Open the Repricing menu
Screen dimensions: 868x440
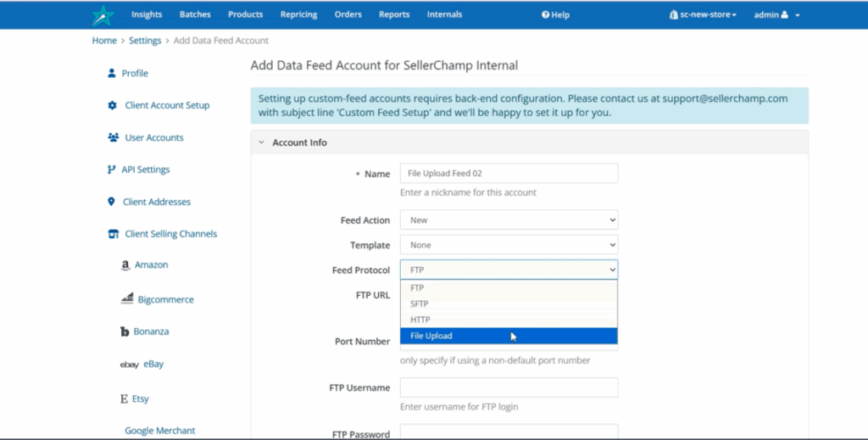(299, 14)
